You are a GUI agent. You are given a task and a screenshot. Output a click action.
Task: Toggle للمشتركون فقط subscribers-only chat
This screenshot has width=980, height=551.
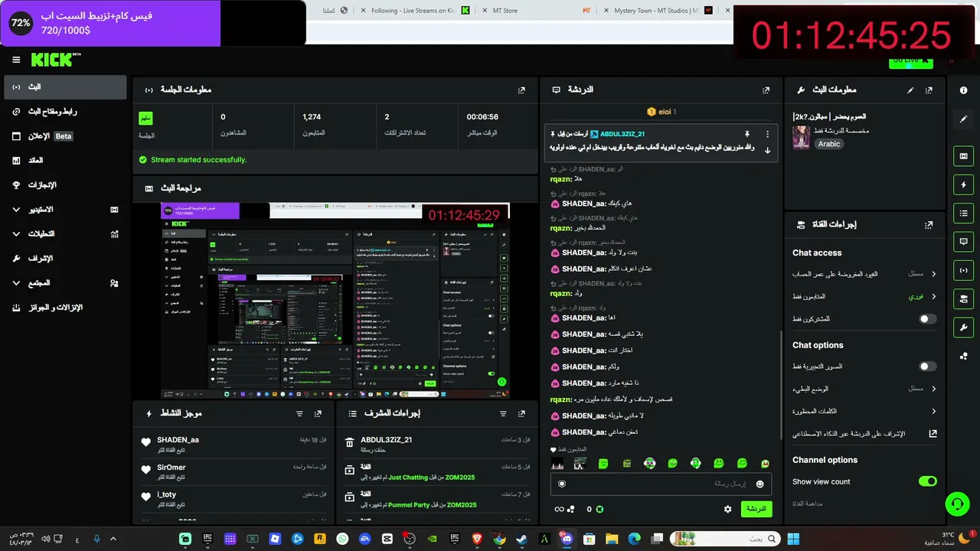pyautogui.click(x=927, y=319)
